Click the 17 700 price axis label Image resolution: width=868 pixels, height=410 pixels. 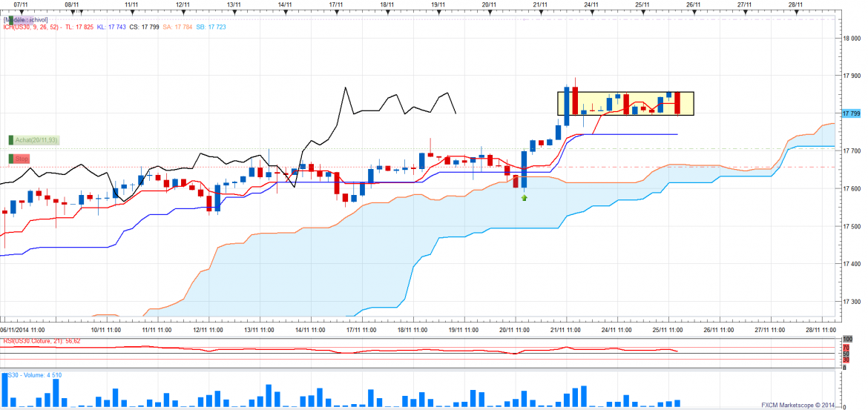pos(852,151)
